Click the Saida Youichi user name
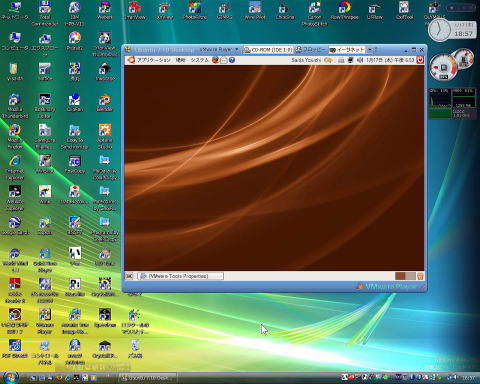The width and height of the screenshot is (480, 384). click(306, 60)
